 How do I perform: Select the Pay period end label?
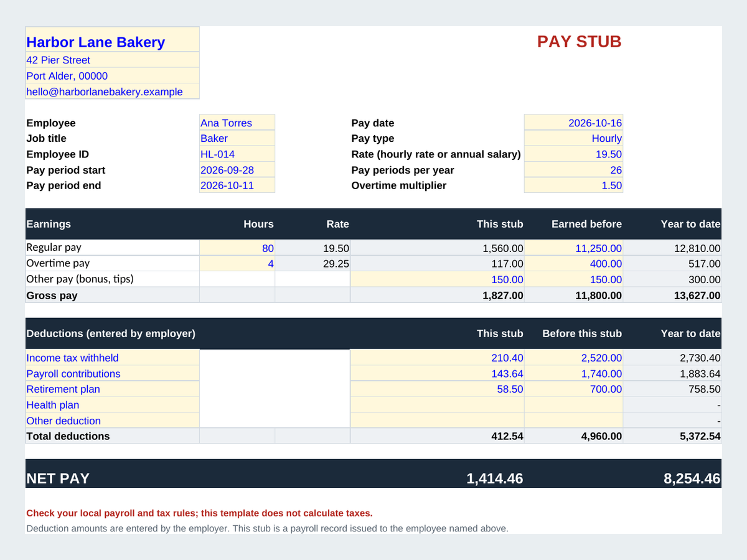coord(63,185)
